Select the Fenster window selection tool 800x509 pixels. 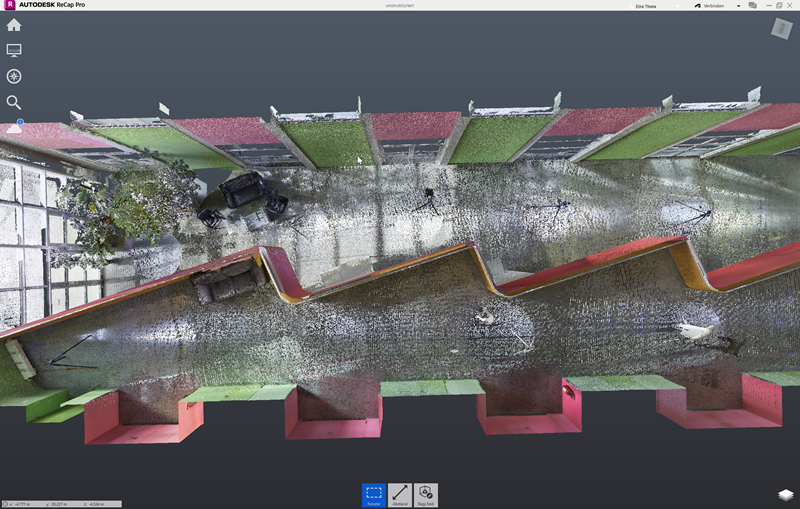click(374, 495)
